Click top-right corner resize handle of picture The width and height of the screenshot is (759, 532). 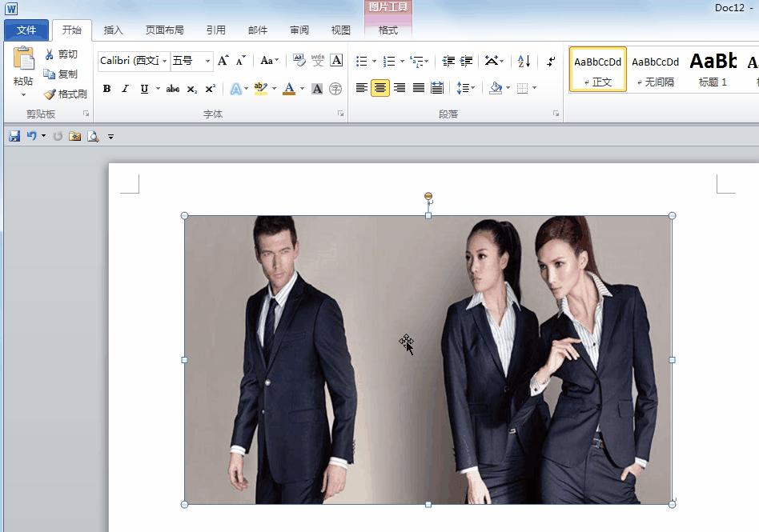(x=672, y=216)
